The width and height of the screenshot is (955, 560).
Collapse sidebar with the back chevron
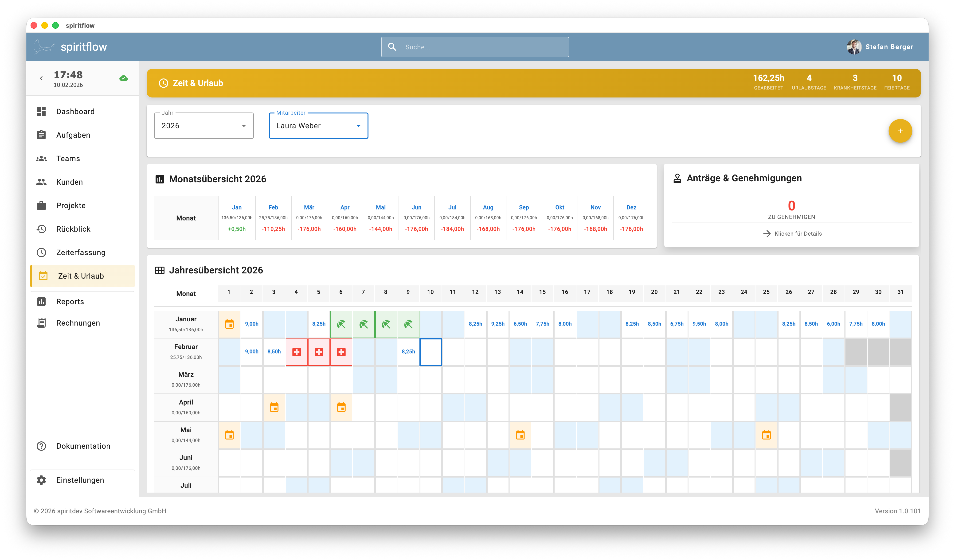pyautogui.click(x=41, y=78)
